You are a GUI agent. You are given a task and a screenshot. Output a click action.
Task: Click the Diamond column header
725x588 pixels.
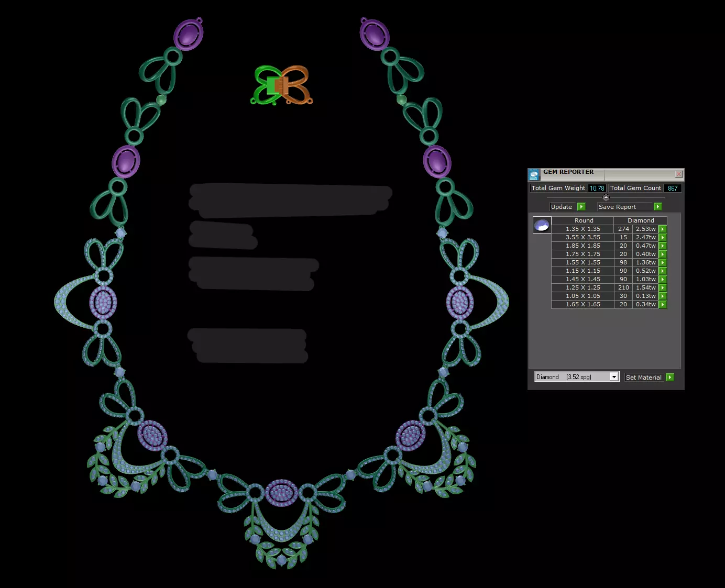pyautogui.click(x=641, y=220)
